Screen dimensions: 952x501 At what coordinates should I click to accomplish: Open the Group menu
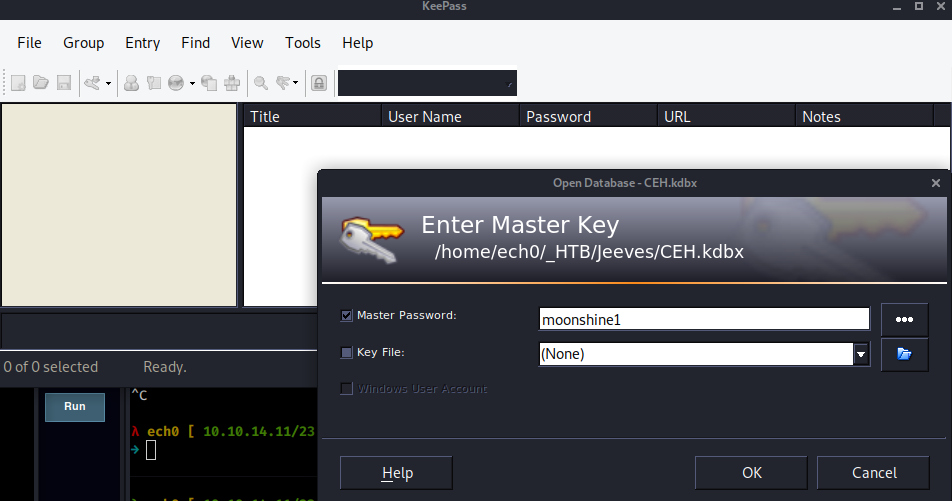pyautogui.click(x=84, y=43)
